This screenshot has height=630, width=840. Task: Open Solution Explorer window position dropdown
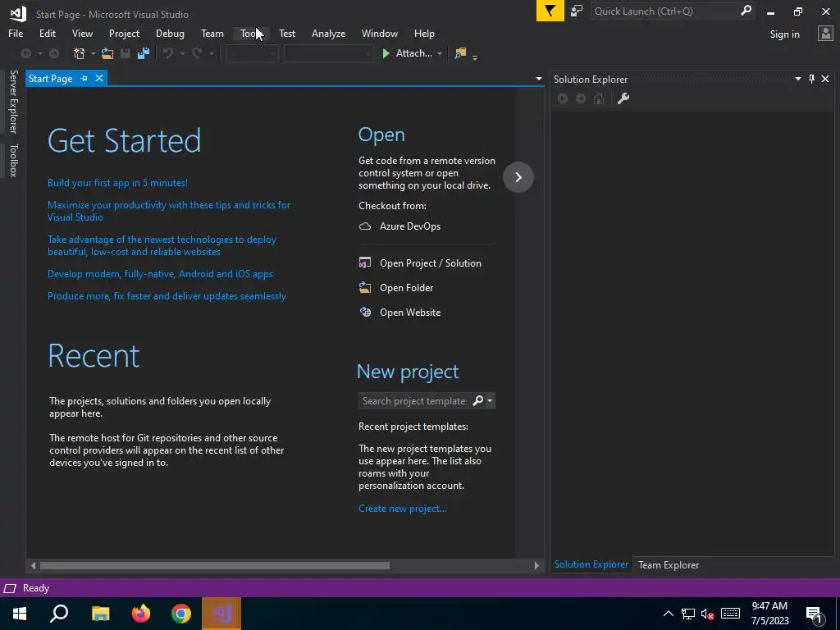pyautogui.click(x=797, y=79)
